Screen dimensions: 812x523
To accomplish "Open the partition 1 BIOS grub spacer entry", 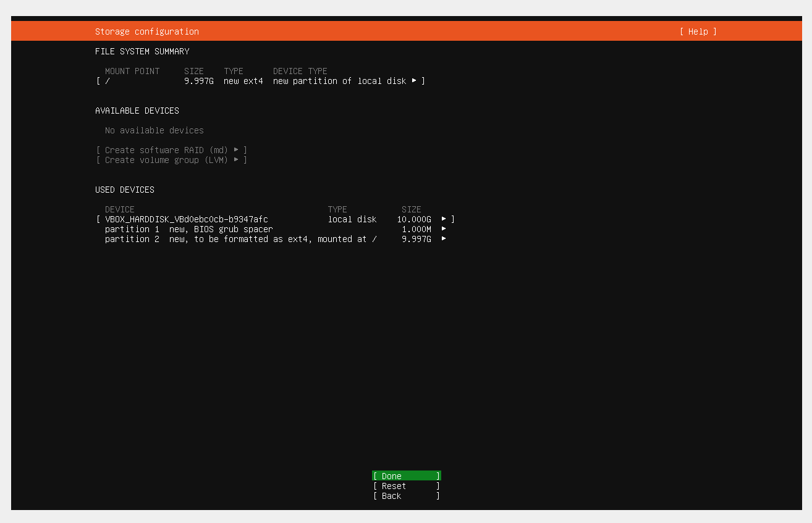I will (276, 229).
